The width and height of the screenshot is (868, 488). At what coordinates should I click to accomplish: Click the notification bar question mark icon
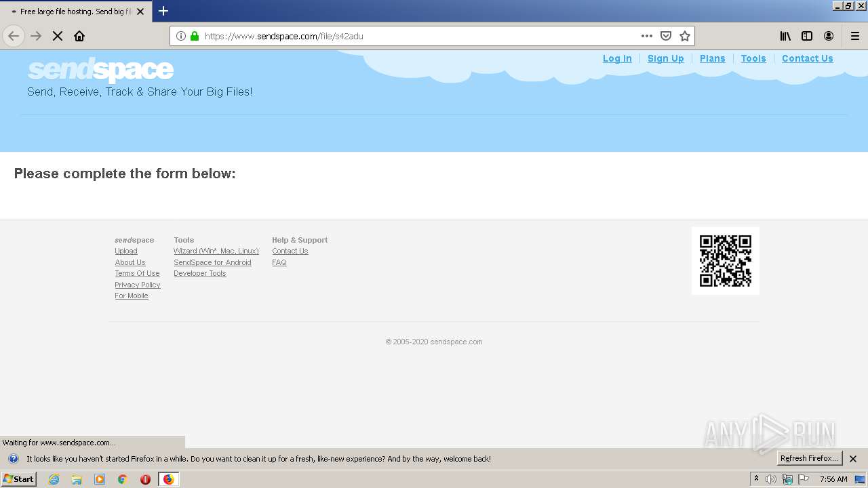(13, 459)
